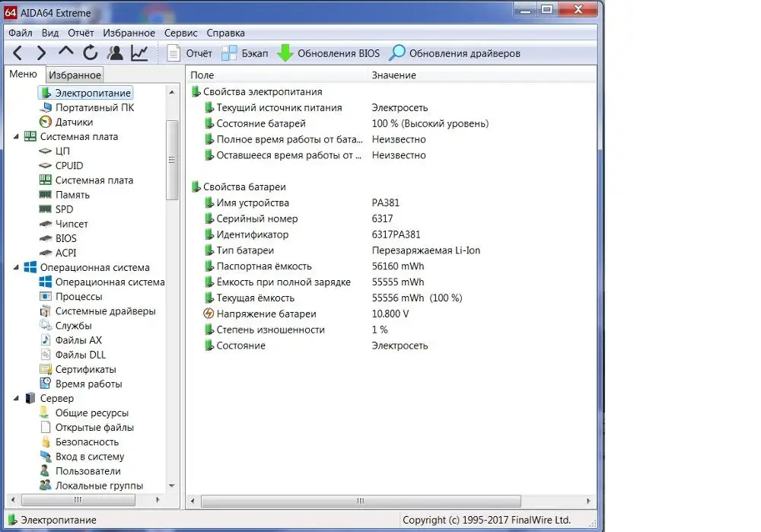Select the Свойства батареи group row
This screenshot has height=532, width=761.
pyautogui.click(x=238, y=187)
